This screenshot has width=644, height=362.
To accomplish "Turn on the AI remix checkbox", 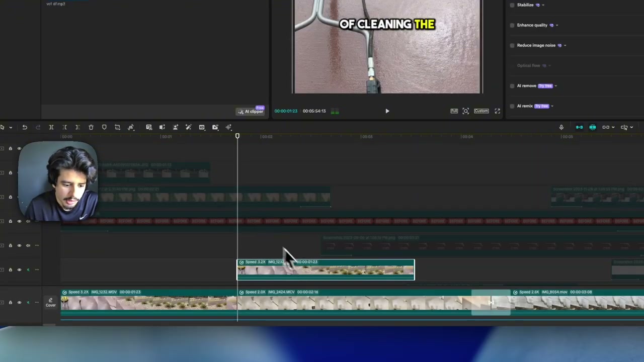I will tap(512, 106).
